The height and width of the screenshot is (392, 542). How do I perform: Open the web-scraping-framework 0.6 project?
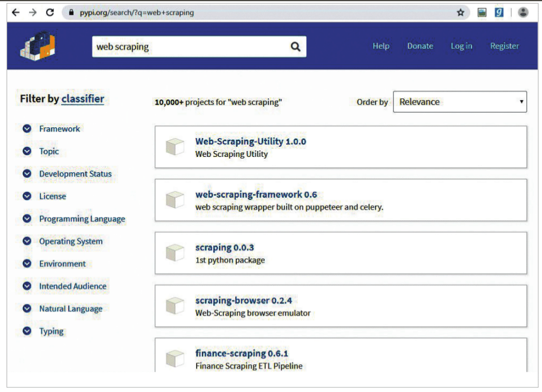click(x=256, y=194)
